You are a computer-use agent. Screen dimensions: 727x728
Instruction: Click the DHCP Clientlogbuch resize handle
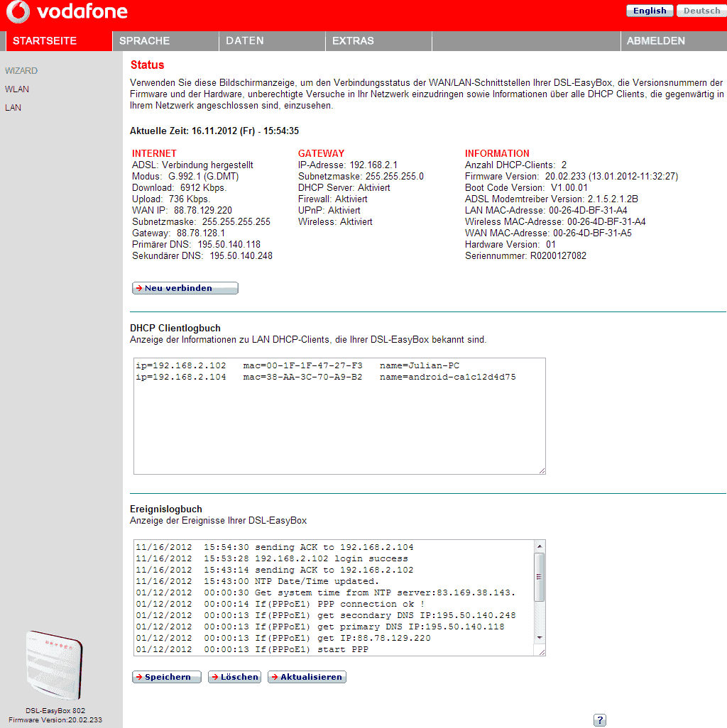(542, 470)
